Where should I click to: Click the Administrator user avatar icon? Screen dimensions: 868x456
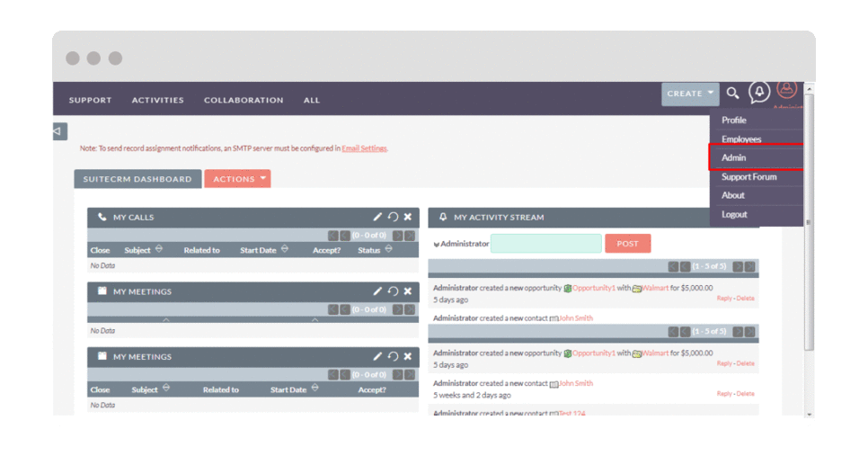(787, 90)
